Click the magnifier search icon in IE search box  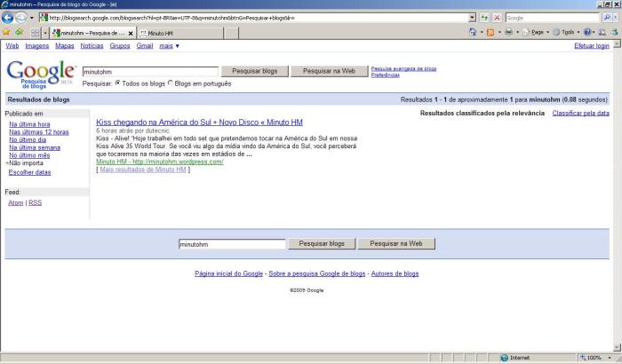tap(607, 18)
